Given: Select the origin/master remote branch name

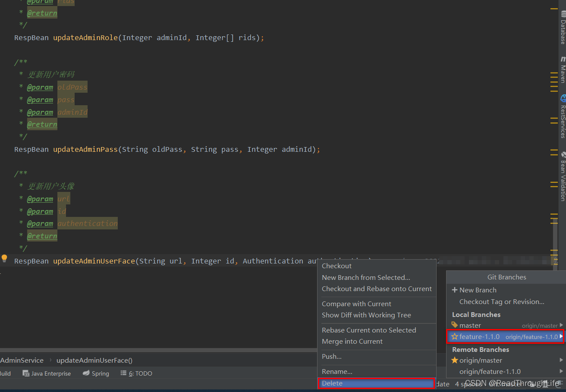Looking at the screenshot, I should click(x=481, y=361).
